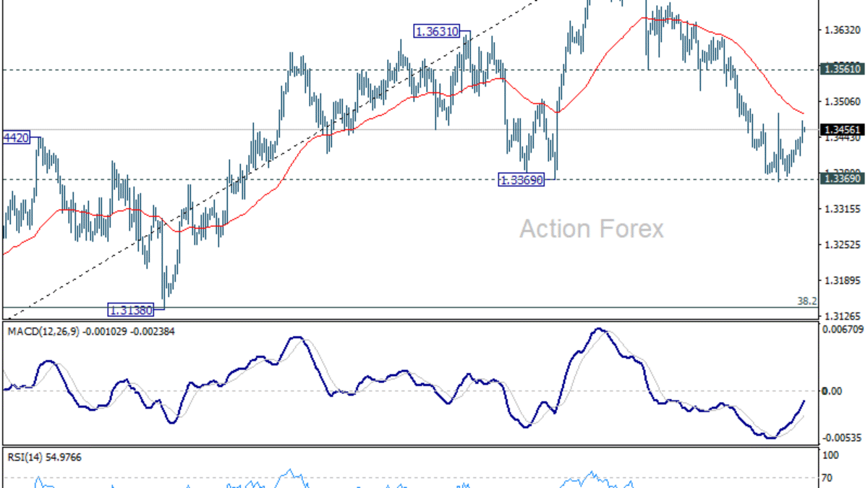The height and width of the screenshot is (488, 868).
Task: Select the 0.006709 MACD scale value
Action: click(841, 329)
